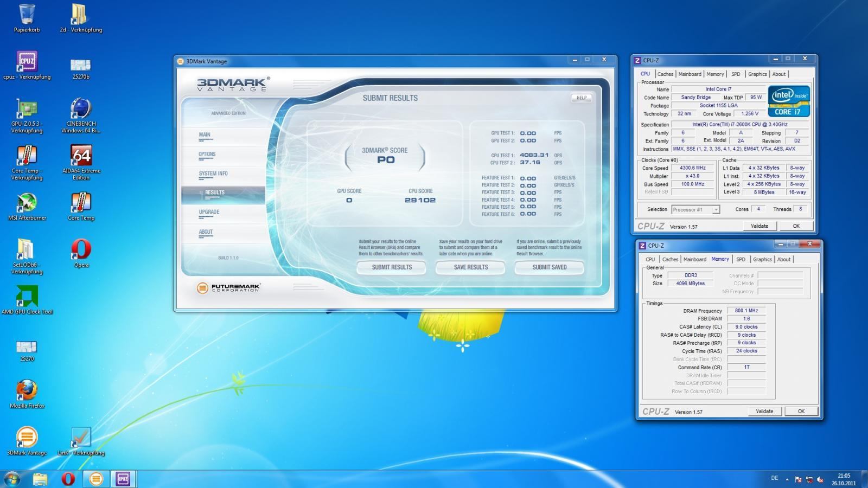Click the CPU SCORE value 29102

(420, 200)
